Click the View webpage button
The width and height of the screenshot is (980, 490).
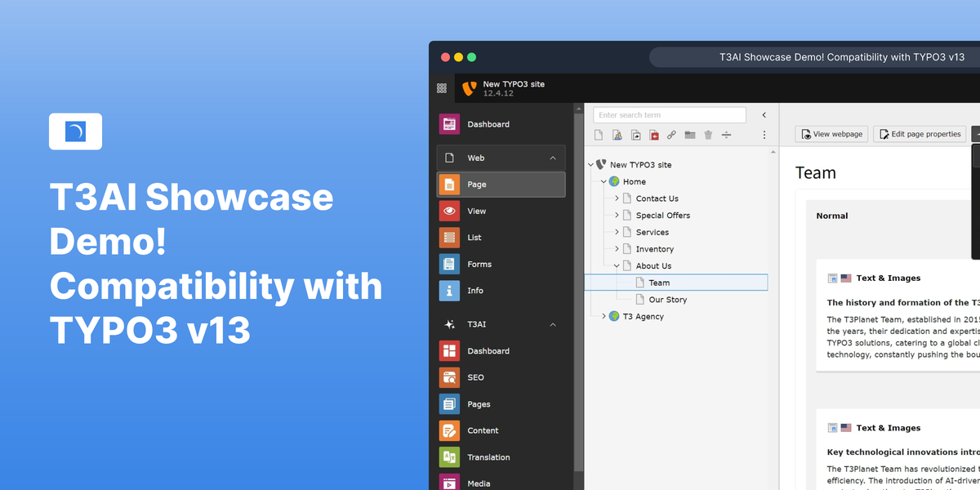(x=831, y=133)
